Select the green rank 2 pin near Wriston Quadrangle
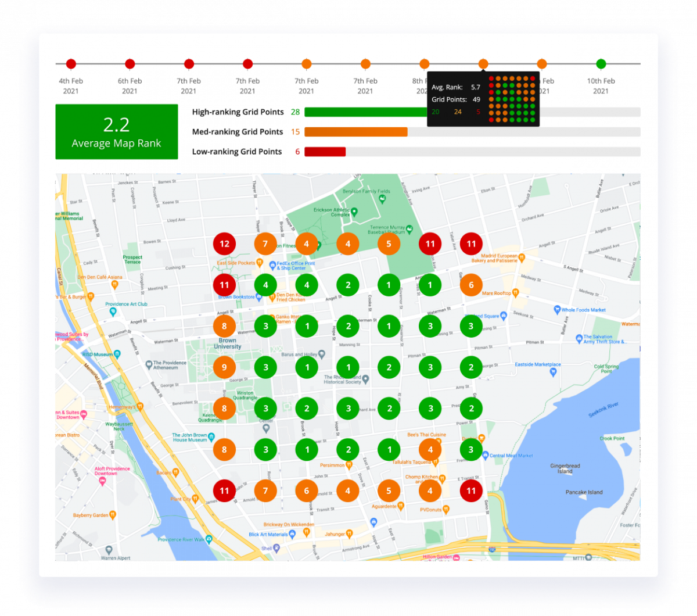Screen dimensions: 697x616 point(307,408)
